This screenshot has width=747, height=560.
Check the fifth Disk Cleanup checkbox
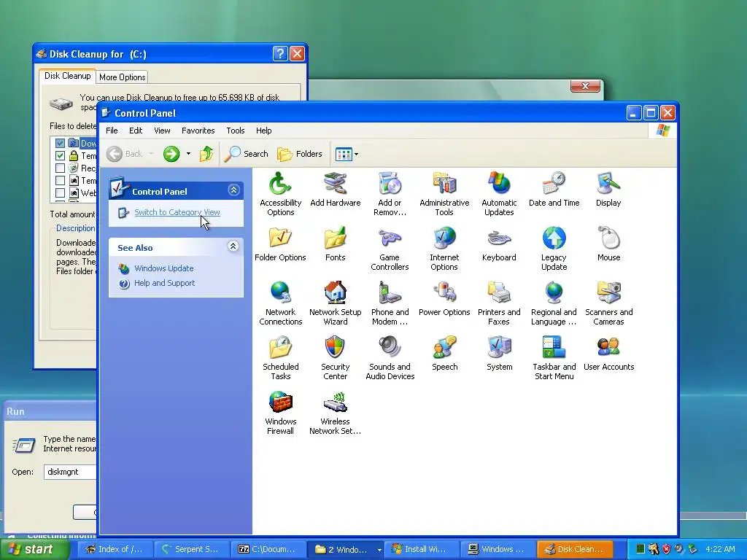[60, 192]
